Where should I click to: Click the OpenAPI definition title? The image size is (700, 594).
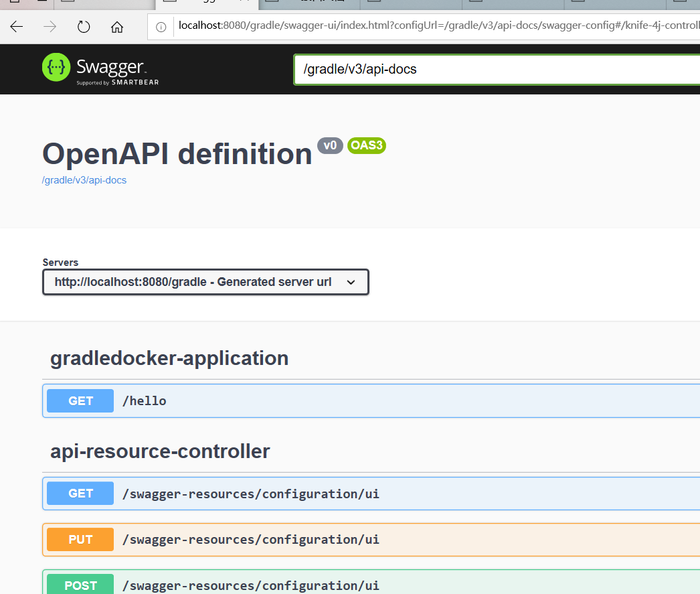click(177, 154)
